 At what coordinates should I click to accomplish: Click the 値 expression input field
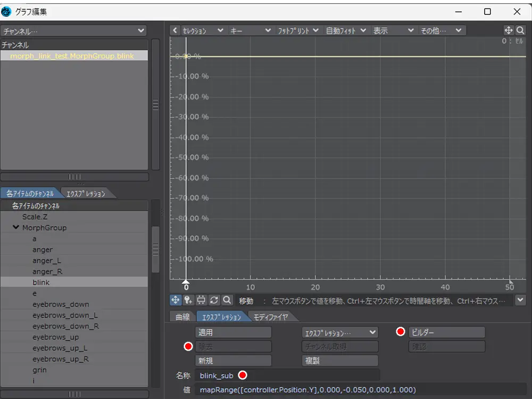tap(362, 390)
